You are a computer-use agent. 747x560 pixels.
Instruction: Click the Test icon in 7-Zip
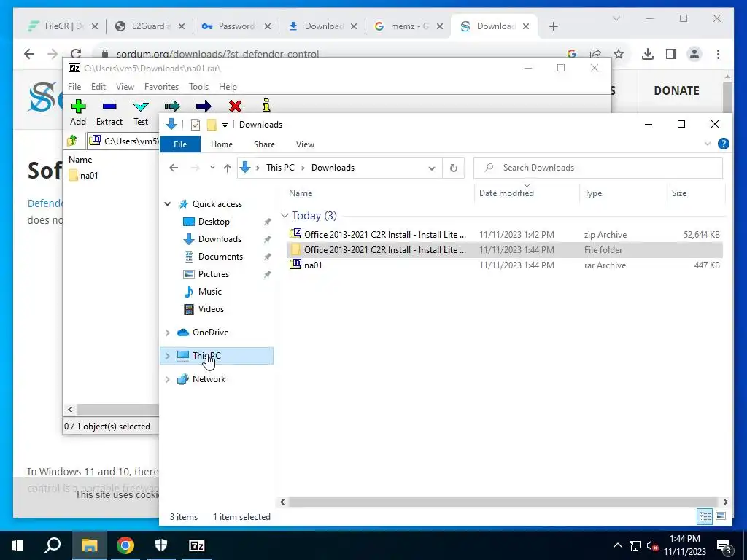point(141,106)
